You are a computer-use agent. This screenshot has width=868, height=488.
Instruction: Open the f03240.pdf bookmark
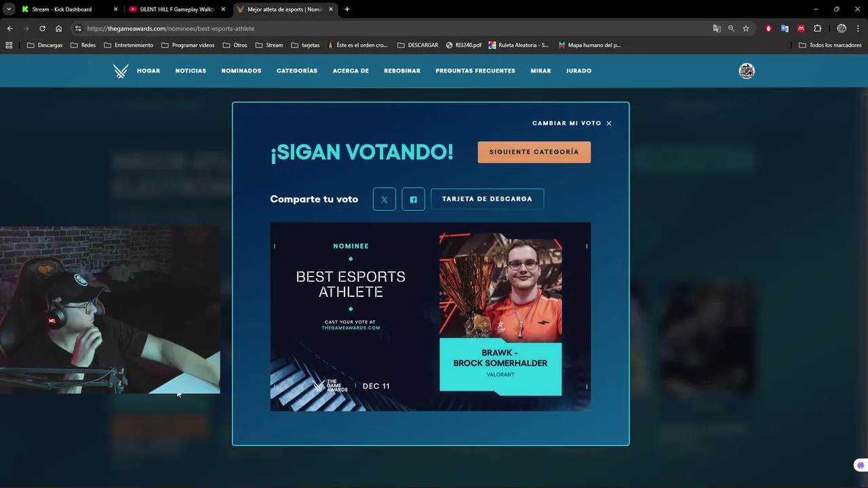pyautogui.click(x=464, y=45)
